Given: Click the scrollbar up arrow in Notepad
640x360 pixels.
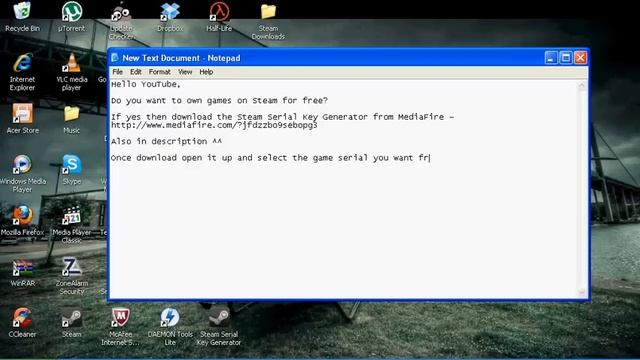Looking at the screenshot, I should pos(582,85).
